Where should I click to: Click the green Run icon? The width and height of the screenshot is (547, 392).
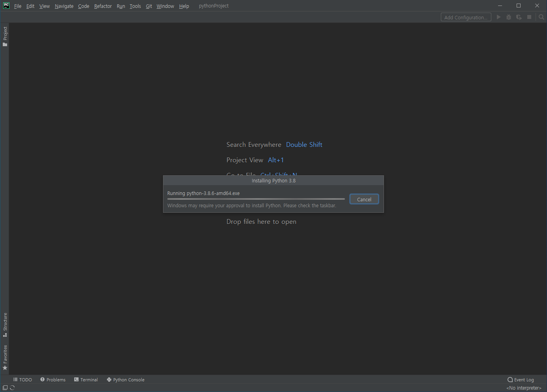coord(498,17)
